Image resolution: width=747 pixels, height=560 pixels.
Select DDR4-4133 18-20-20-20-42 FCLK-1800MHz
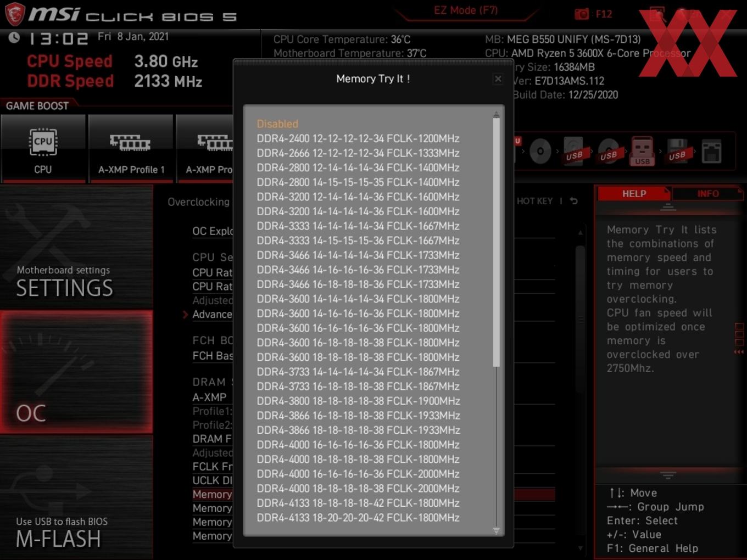[358, 518]
